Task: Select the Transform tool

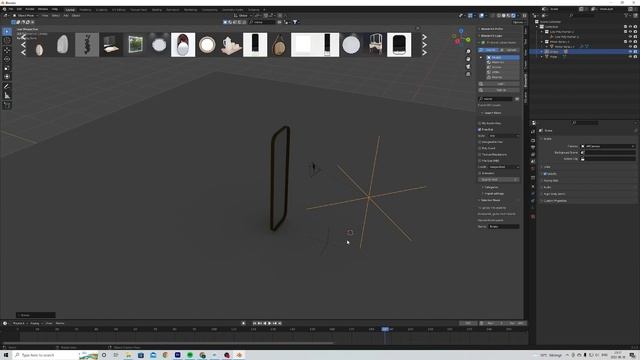Action: 7,76
